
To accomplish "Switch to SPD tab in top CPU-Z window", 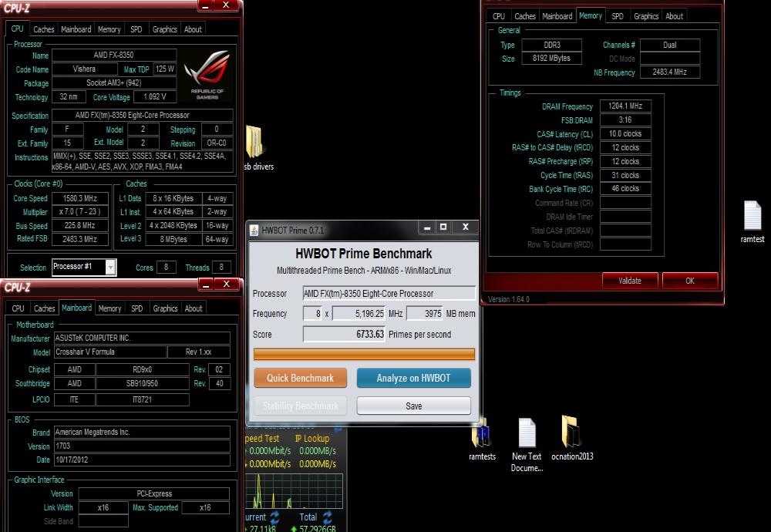I will tap(136, 29).
